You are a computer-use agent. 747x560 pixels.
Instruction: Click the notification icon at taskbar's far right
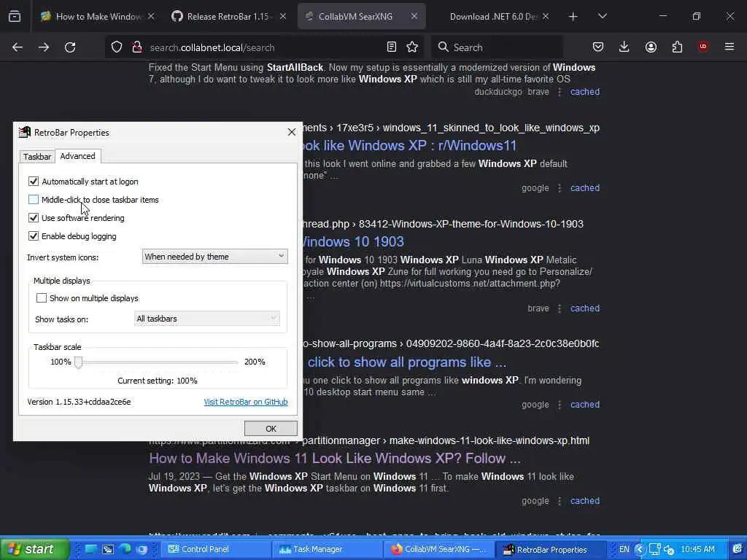pos(738,549)
